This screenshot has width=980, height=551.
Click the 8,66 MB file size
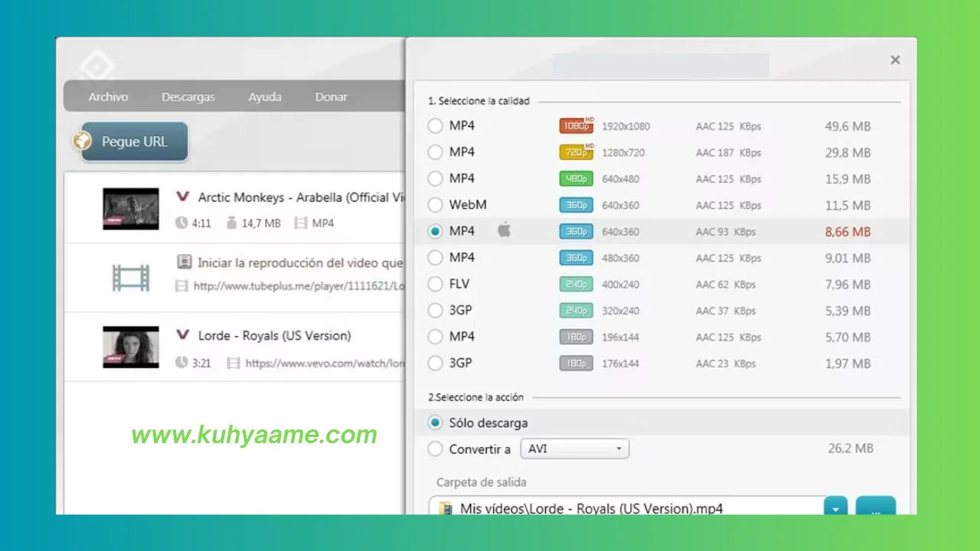tap(848, 232)
